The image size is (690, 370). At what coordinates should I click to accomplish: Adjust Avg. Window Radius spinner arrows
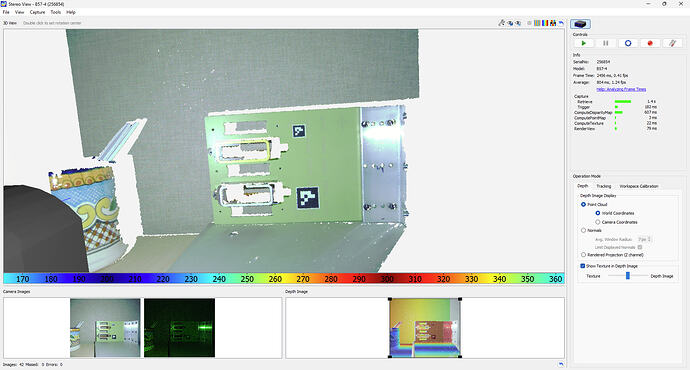(650, 239)
